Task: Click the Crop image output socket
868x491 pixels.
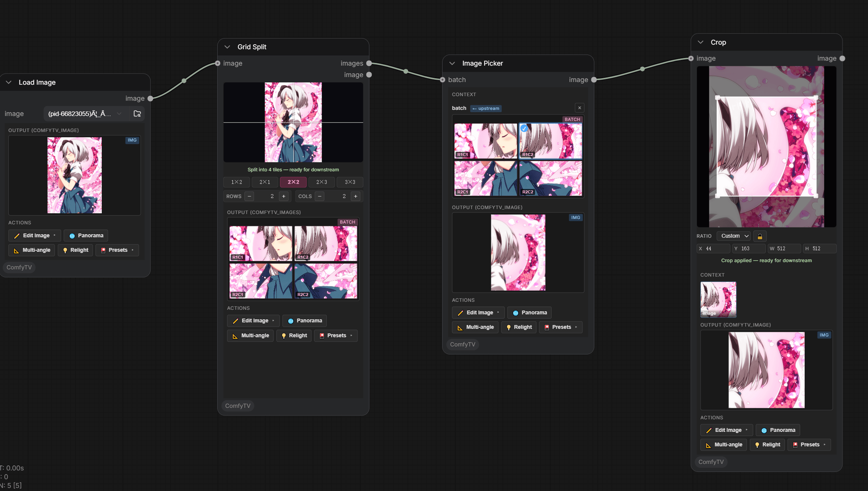Action: 842,58
